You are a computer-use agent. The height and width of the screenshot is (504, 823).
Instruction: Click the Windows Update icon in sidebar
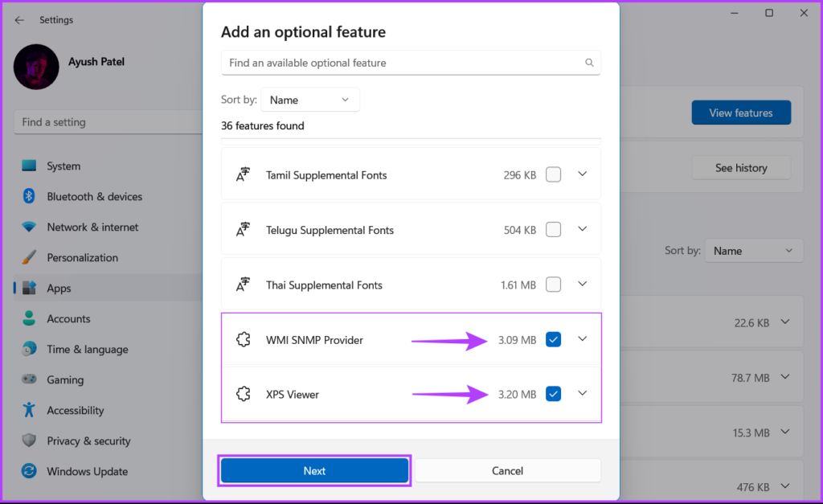[29, 471]
